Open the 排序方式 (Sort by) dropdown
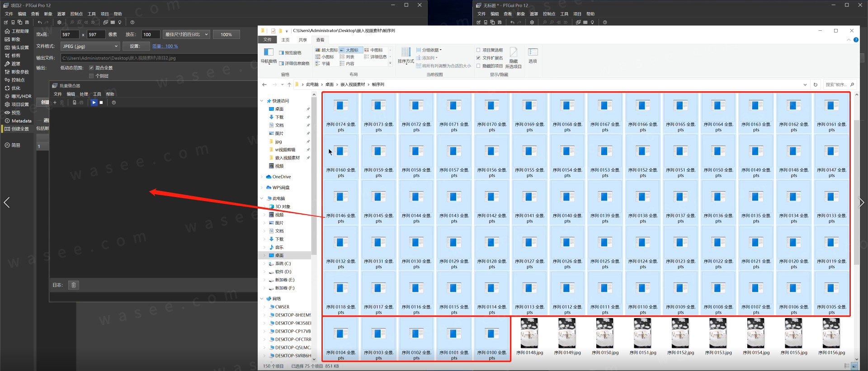Viewport: 868px width, 371px height. (406, 56)
